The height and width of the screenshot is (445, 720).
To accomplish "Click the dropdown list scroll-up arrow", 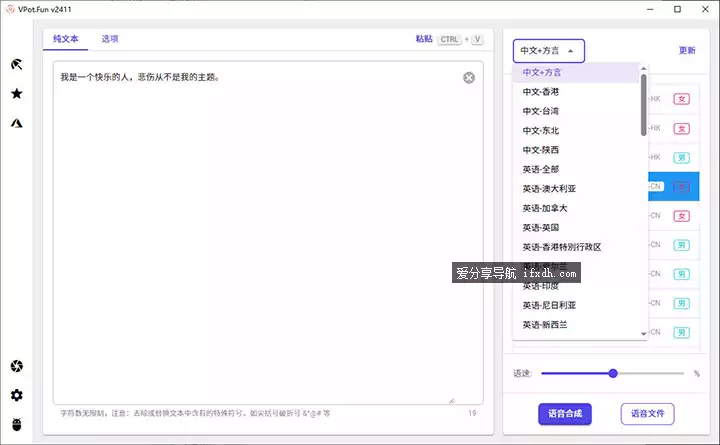I will pyautogui.click(x=644, y=68).
